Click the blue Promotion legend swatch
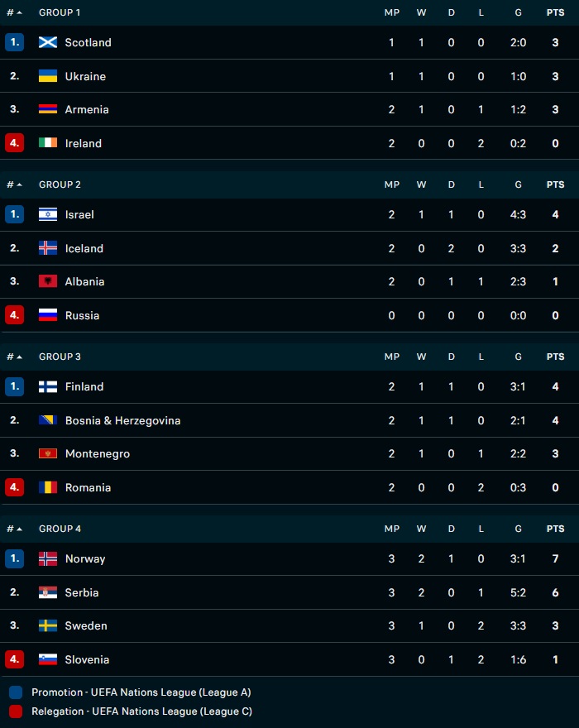579x728 pixels. point(16,692)
